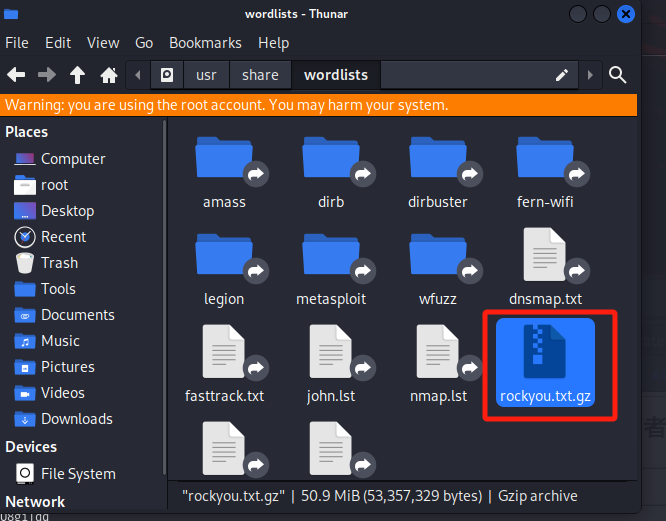Viewport: 666px width, 521px height.
Task: Open Pictures in Places sidebar
Action: point(54,367)
